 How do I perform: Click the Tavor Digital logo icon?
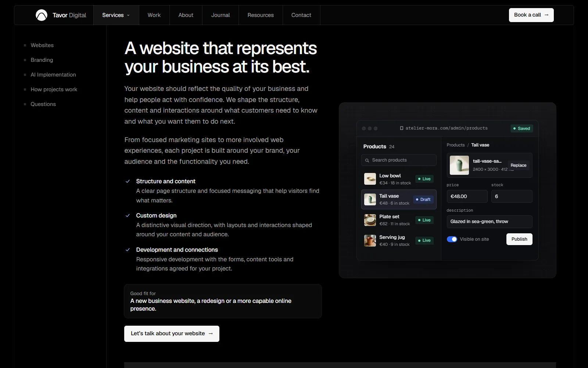coord(42,15)
